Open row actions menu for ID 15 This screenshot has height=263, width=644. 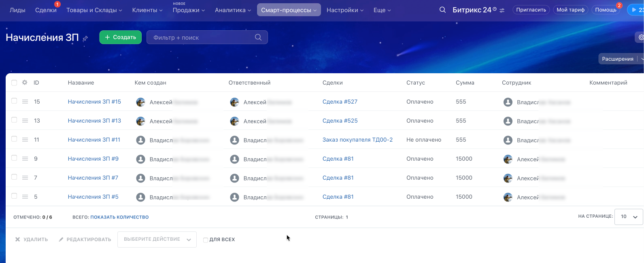pos(25,102)
